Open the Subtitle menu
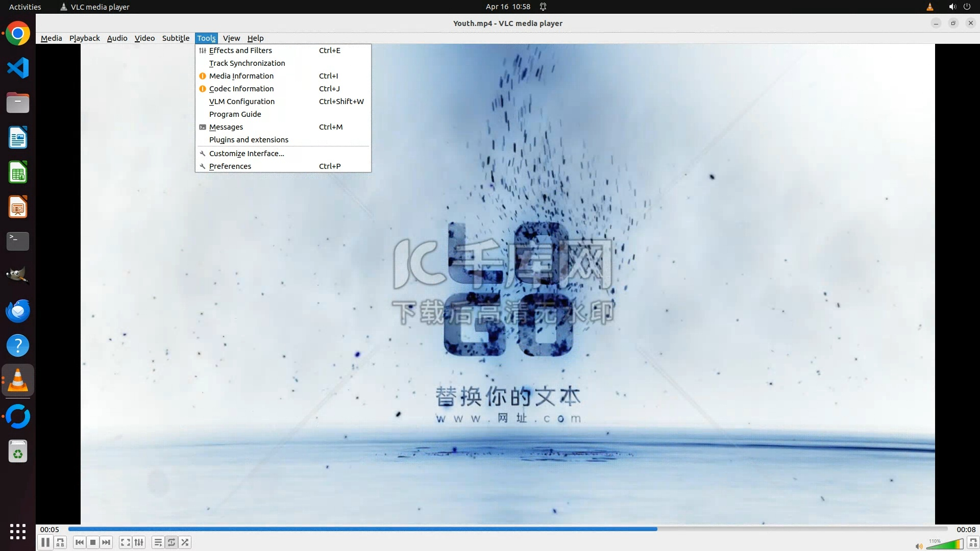This screenshot has width=980, height=551. tap(176, 38)
